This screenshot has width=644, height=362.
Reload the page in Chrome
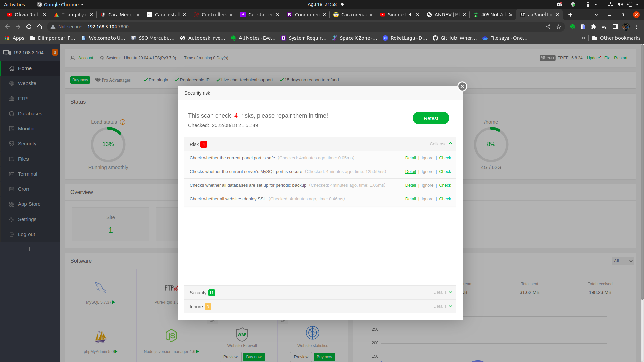pos(29,27)
